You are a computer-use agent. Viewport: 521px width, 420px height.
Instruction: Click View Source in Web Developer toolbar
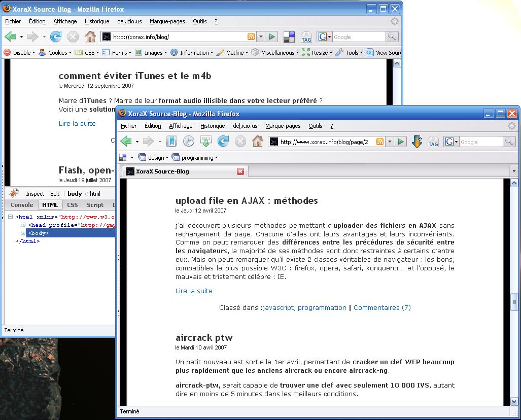pos(384,53)
